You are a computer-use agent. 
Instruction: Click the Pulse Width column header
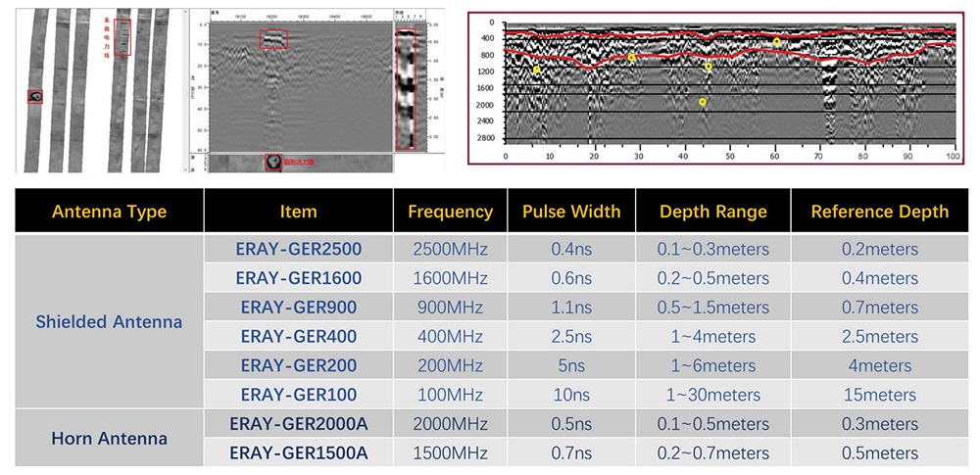pos(571,212)
